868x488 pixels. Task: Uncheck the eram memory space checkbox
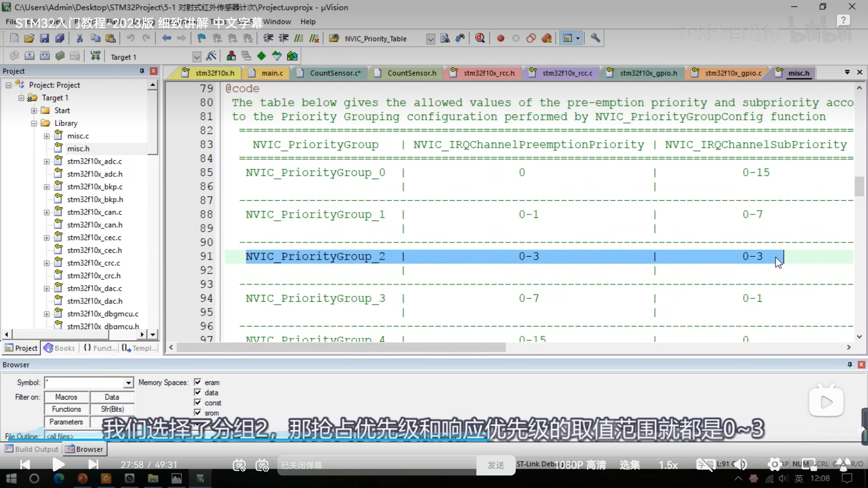pyautogui.click(x=198, y=382)
